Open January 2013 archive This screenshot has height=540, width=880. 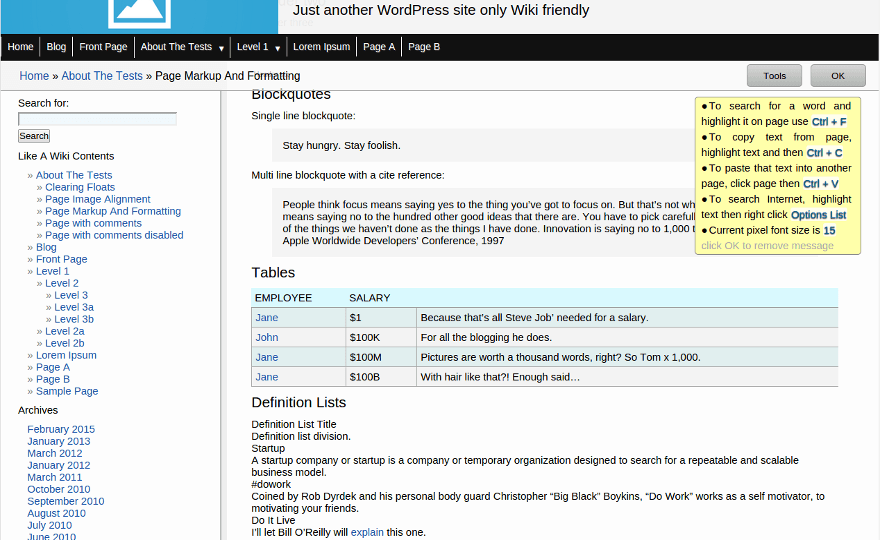[59, 441]
